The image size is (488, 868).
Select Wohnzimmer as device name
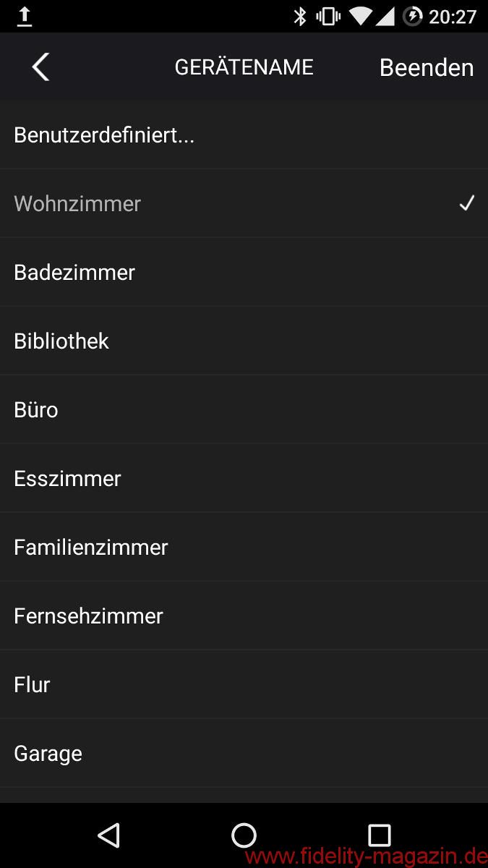[77, 203]
